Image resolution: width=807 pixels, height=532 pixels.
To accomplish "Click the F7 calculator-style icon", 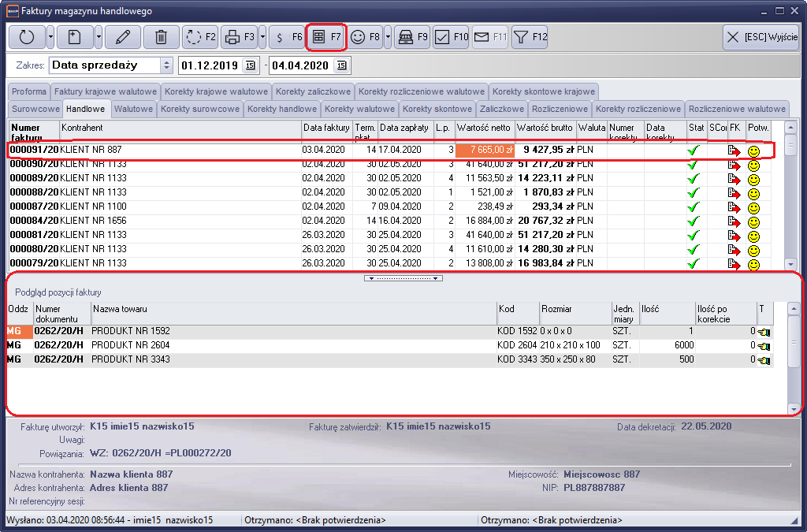I will coord(326,37).
